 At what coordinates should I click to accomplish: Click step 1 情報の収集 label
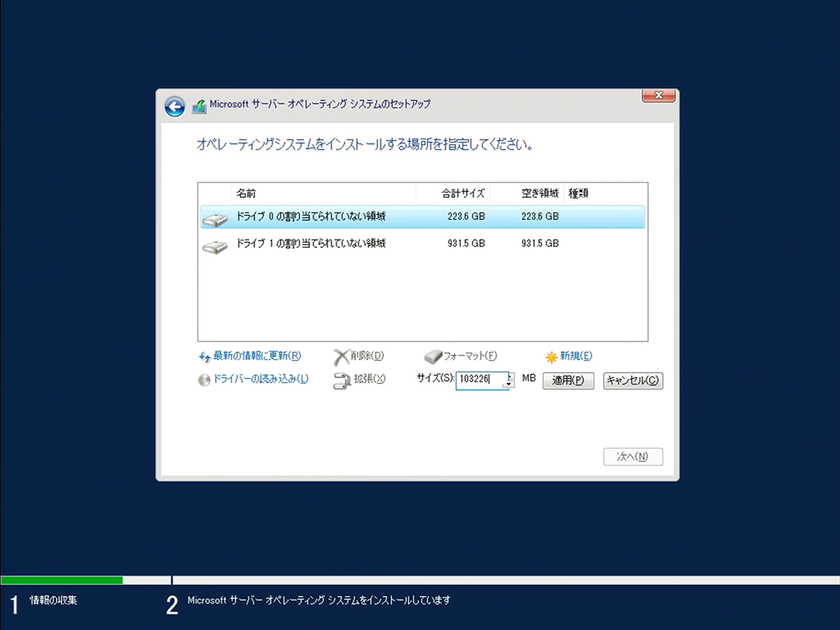point(53,600)
